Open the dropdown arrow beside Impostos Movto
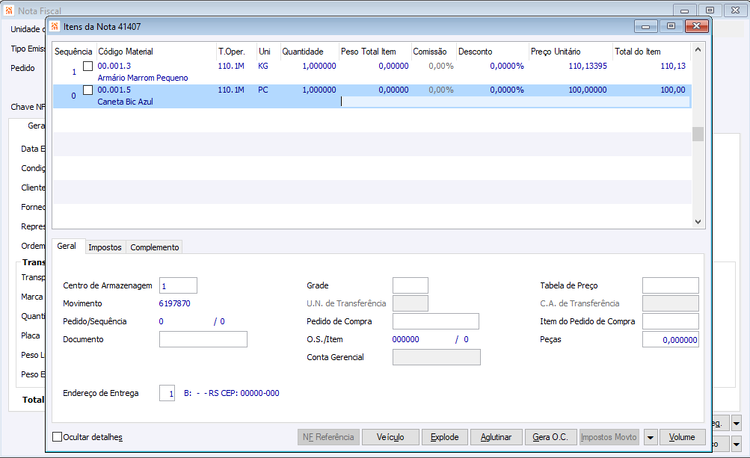The image size is (750, 458). pos(650,437)
